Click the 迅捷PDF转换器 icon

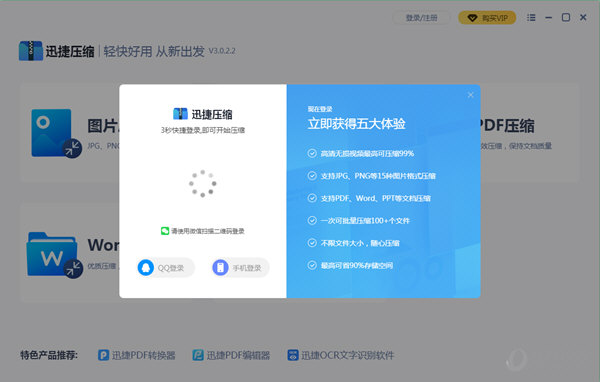103,355
